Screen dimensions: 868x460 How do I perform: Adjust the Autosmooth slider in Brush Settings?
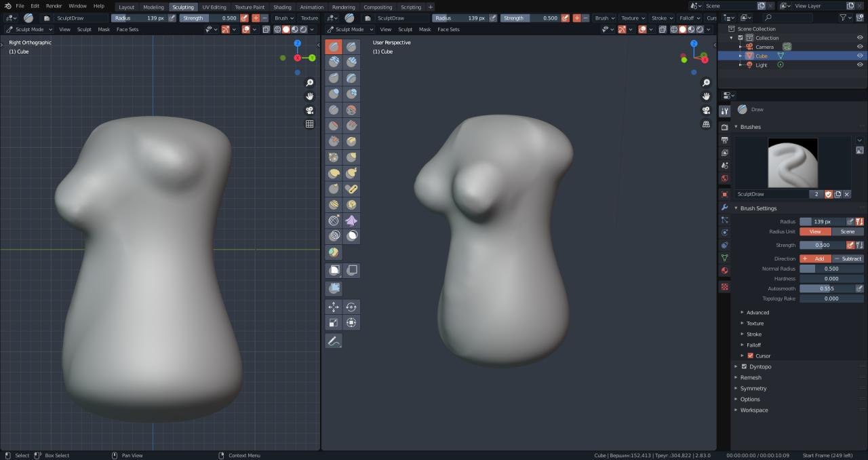[827, 288]
